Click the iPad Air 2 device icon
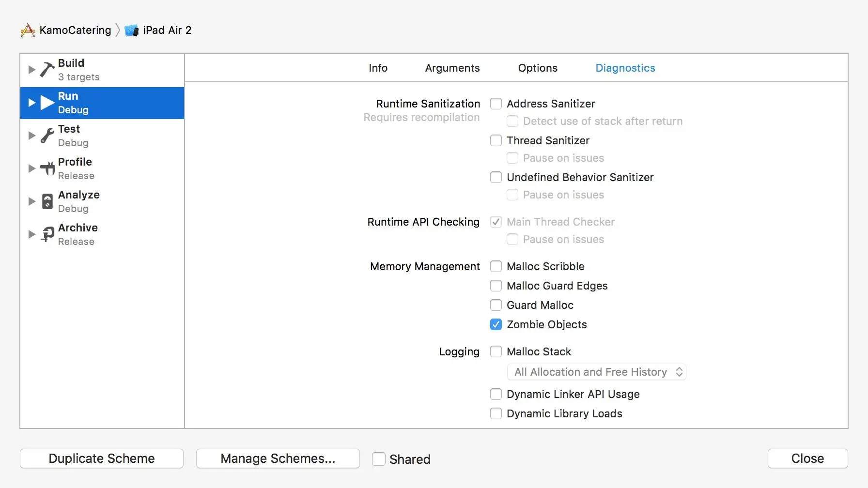The width and height of the screenshot is (868, 488). 131,30
